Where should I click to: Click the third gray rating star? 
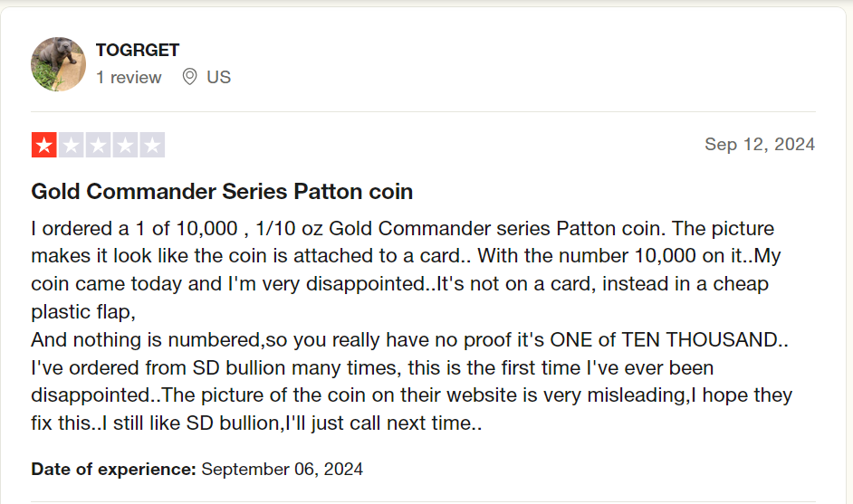[99, 145]
